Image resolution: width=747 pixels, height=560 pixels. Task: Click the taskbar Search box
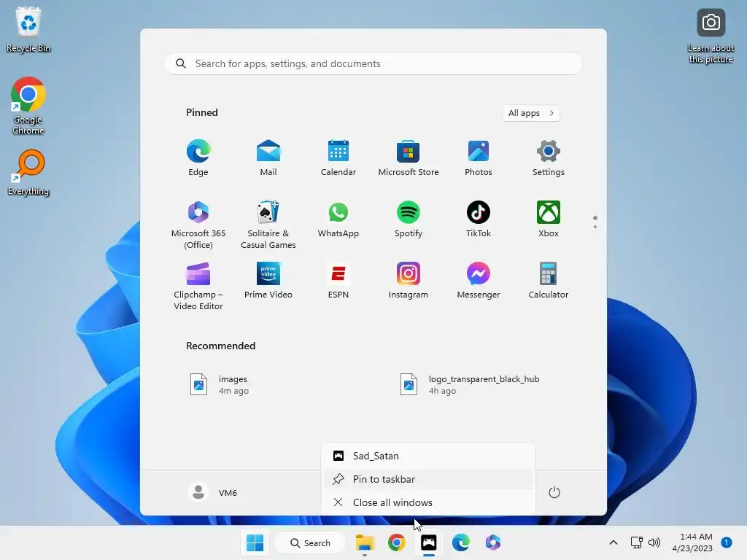coord(310,542)
